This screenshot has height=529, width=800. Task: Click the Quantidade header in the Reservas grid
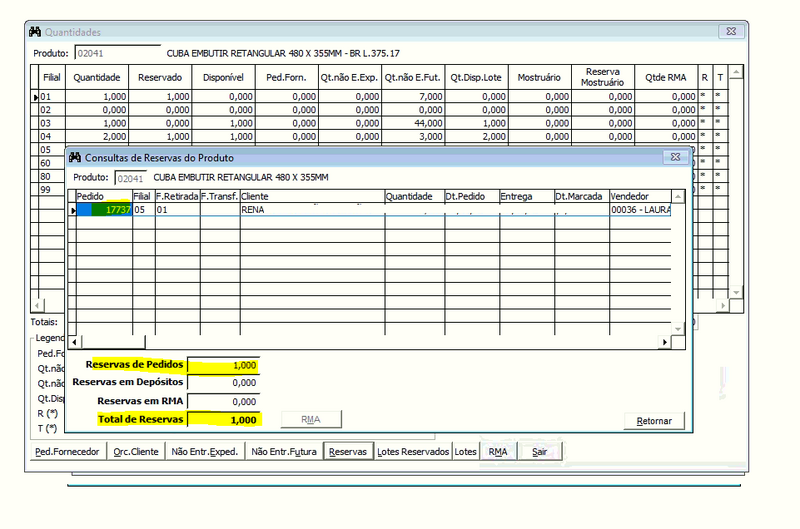click(x=415, y=196)
